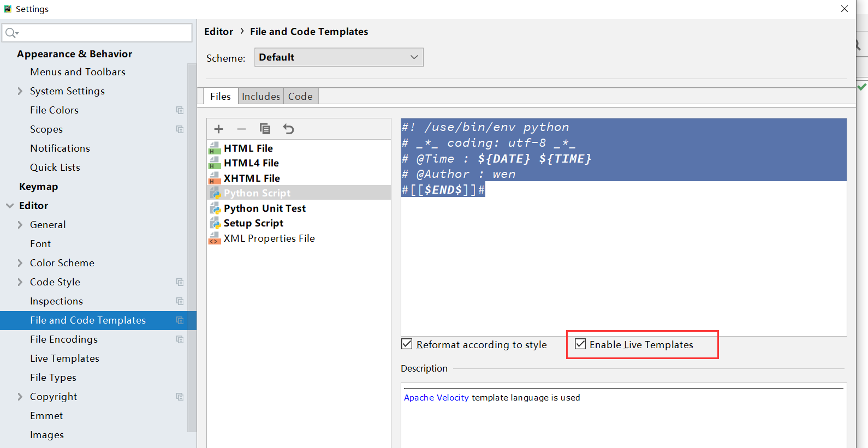This screenshot has width=868, height=448.
Task: Open the Live Templates settings page
Action: coord(64,359)
